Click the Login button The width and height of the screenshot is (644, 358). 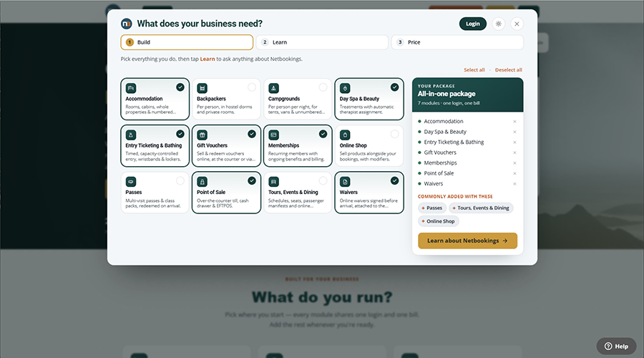pos(473,24)
